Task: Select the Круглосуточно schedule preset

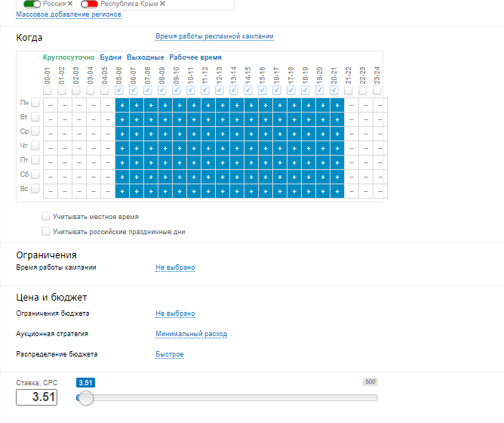Action: pyautogui.click(x=69, y=57)
